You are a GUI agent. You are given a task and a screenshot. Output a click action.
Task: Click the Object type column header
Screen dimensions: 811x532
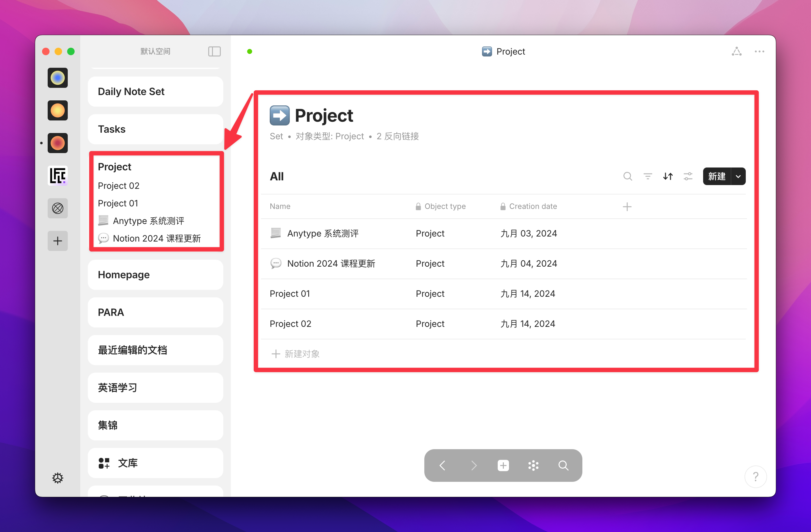tap(441, 206)
